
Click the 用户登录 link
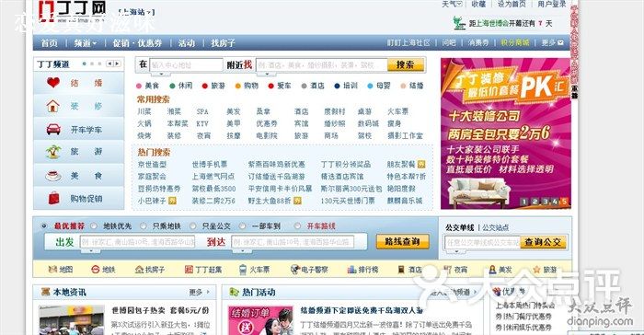[x=552, y=4]
